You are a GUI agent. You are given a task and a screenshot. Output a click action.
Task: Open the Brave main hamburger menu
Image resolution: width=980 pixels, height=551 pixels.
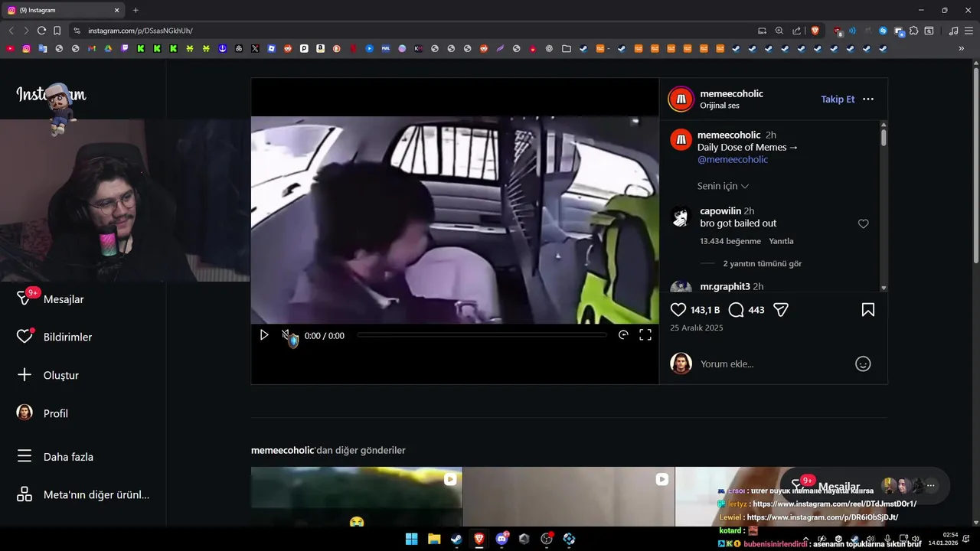coord(969,31)
